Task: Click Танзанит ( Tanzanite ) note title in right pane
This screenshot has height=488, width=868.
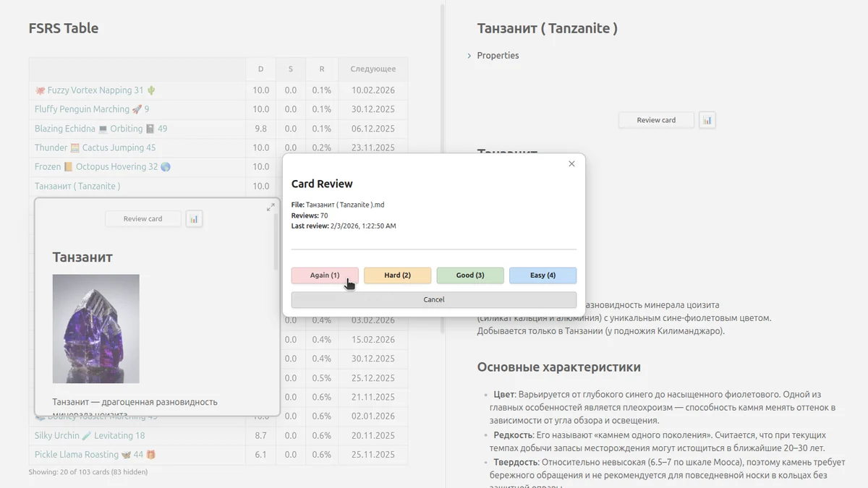Action: 548,29
